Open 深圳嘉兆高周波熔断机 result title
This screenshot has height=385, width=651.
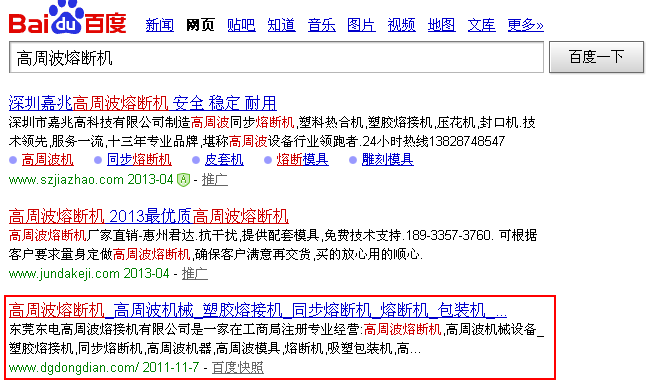coord(142,103)
